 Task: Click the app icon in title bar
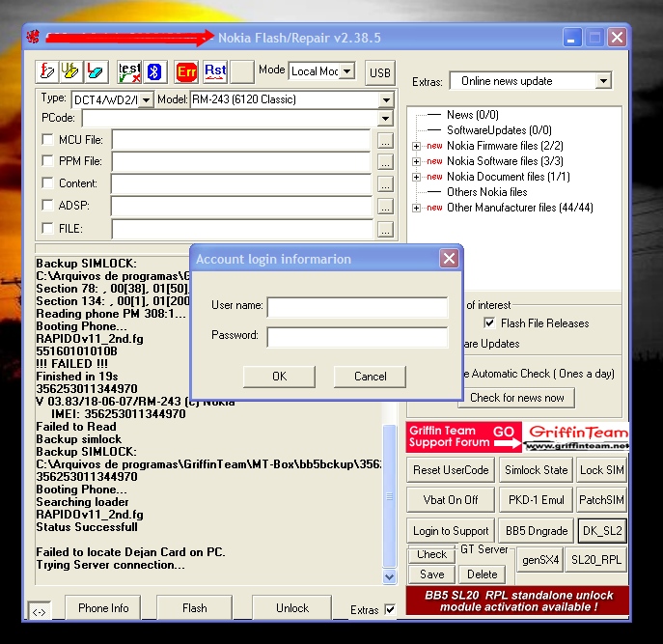33,38
